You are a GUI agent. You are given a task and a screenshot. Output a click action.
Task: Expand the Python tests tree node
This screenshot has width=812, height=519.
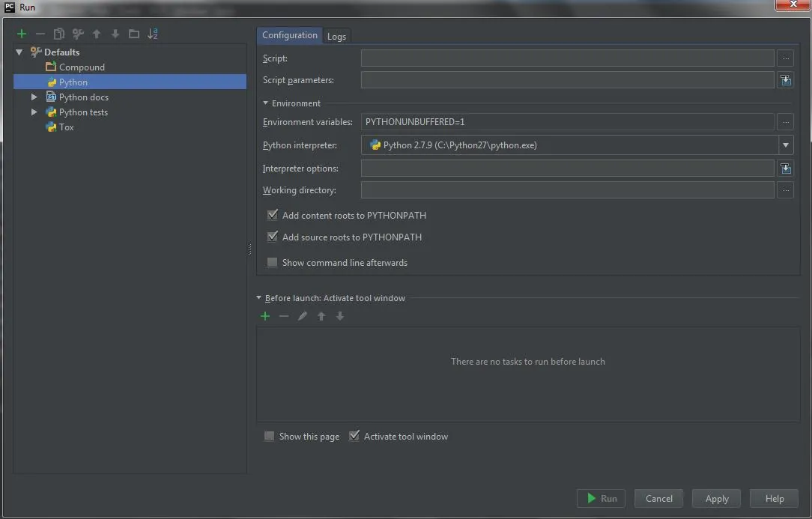click(x=34, y=112)
